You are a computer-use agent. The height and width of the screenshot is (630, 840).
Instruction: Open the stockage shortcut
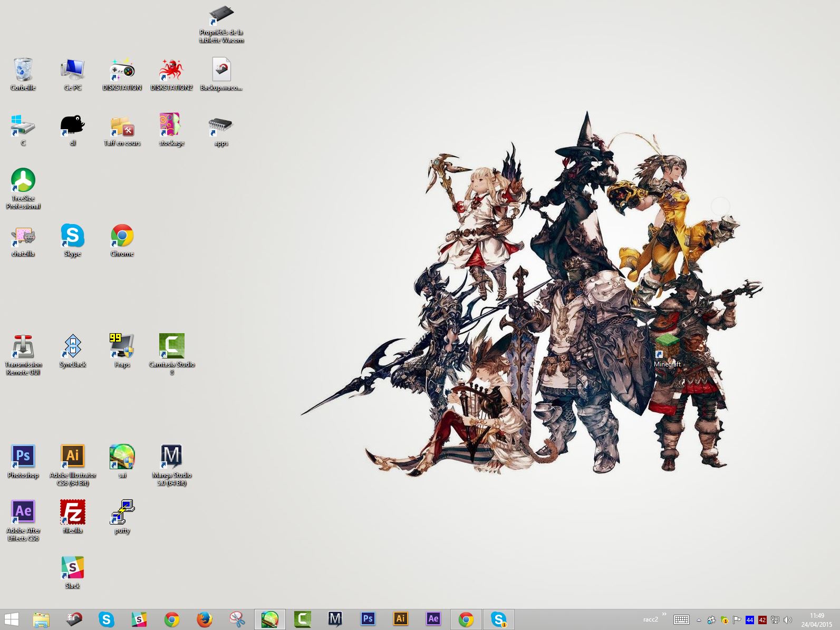point(171,130)
